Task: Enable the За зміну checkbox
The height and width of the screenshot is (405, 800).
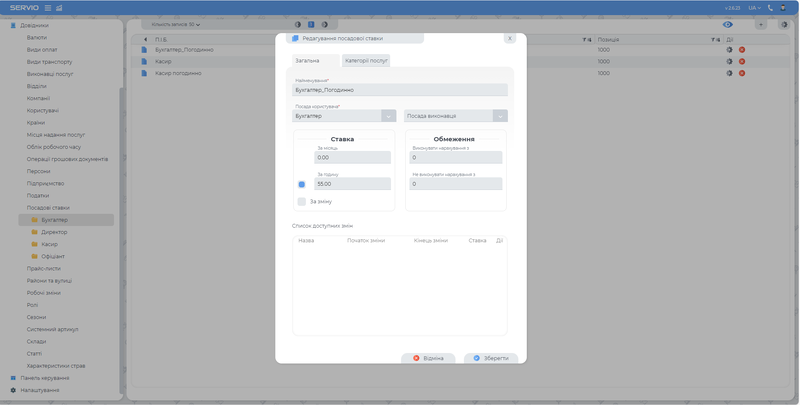Action: pyautogui.click(x=302, y=201)
